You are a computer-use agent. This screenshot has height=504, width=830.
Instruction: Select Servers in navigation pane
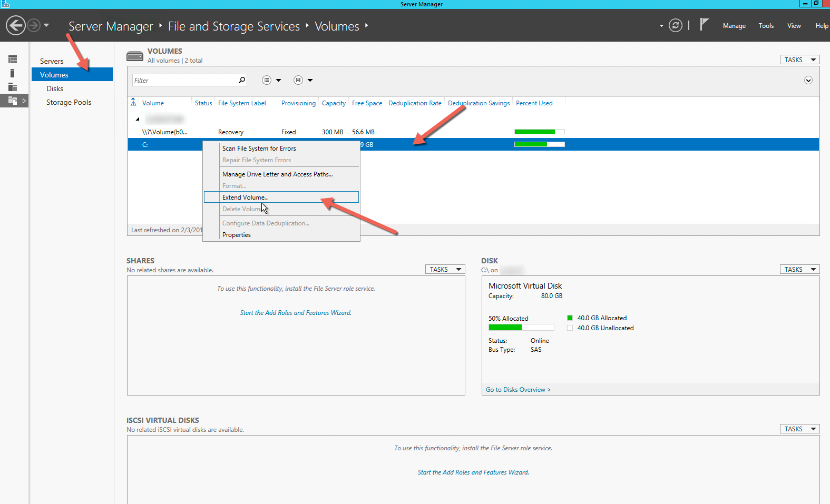[52, 61]
